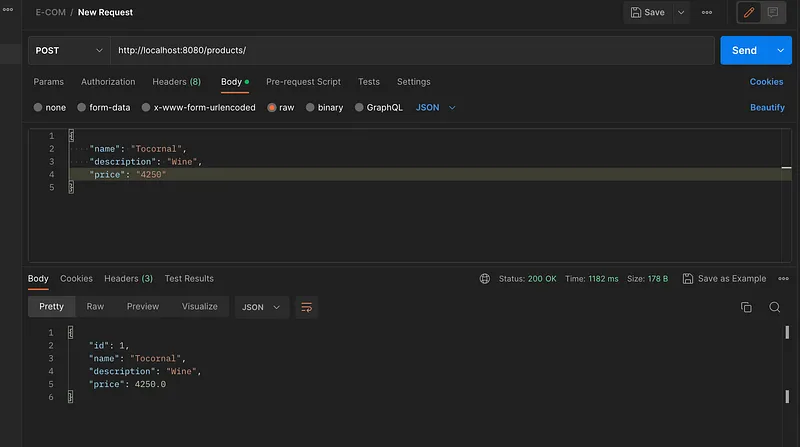This screenshot has width=800, height=447.
Task: Toggle line wrap icon in response toolbar
Action: (x=306, y=307)
